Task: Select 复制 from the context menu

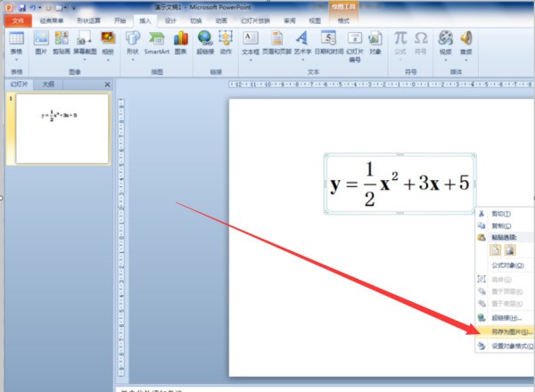Action: pyautogui.click(x=501, y=226)
